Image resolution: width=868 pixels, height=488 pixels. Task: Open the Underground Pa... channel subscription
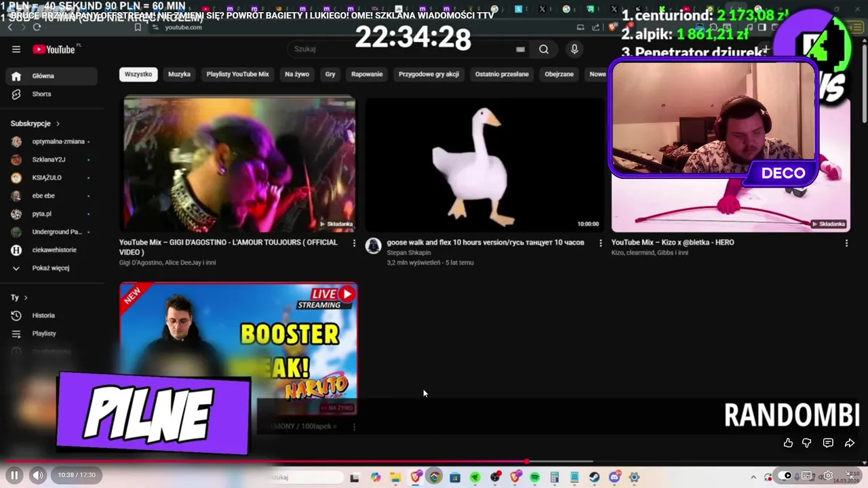coord(52,232)
